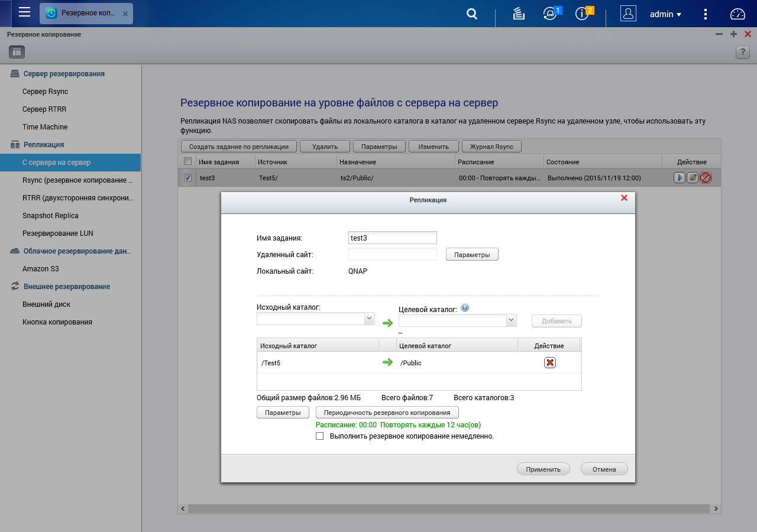Start the test3 job with play icon

(x=679, y=177)
